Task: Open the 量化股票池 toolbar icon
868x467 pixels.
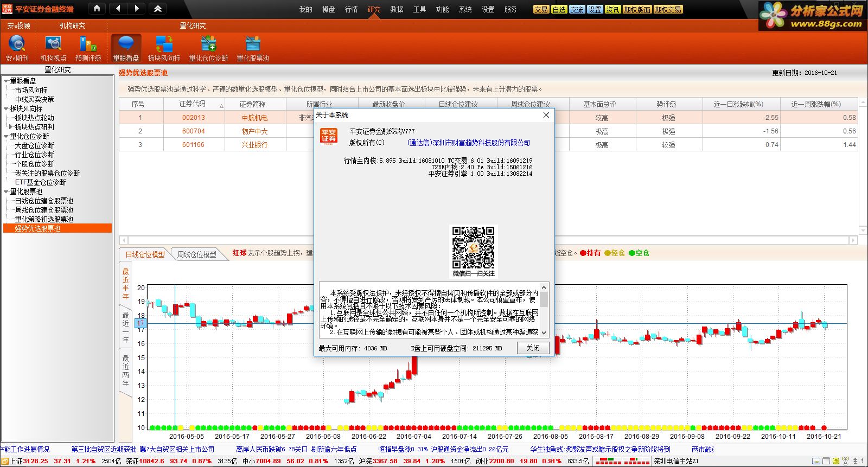Action: click(253, 48)
